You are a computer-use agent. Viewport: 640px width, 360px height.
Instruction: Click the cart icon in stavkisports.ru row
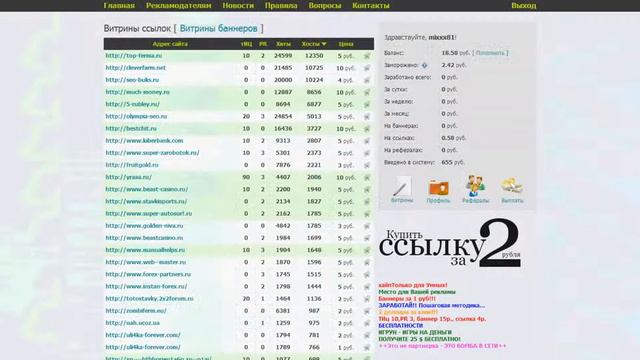[367, 202]
